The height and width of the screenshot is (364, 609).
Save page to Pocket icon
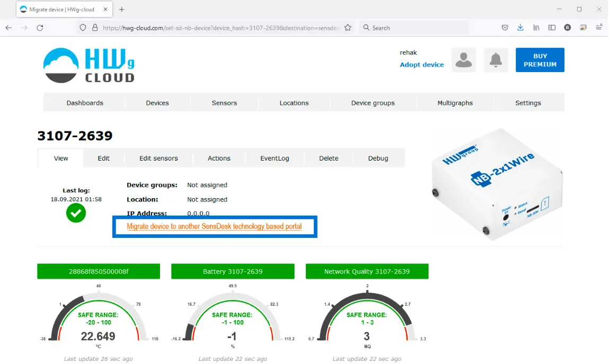click(505, 28)
